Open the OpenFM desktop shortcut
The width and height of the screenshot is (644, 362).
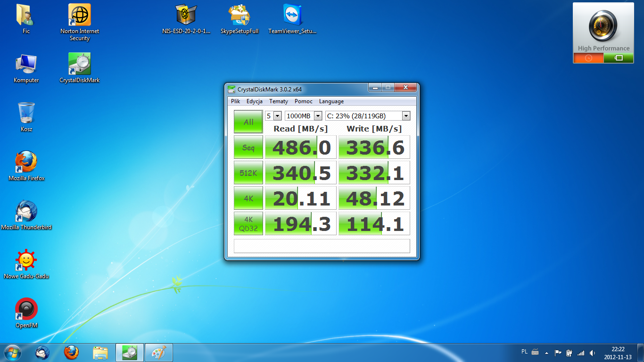click(x=26, y=313)
